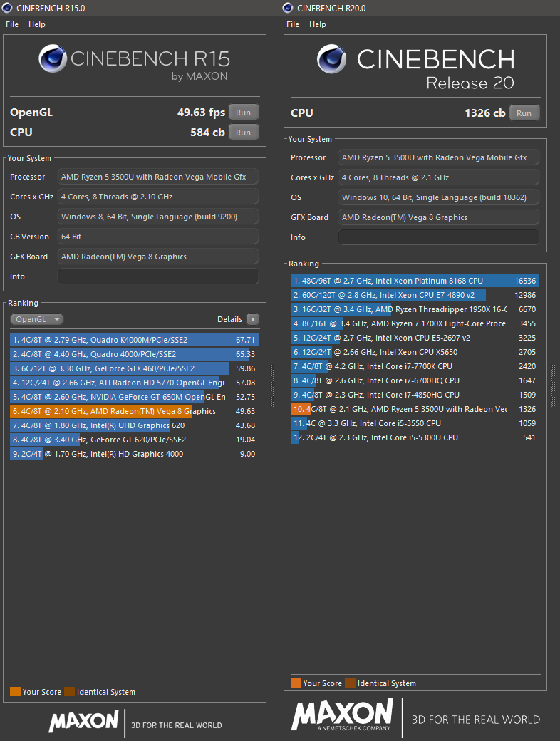Select Quadro K4000M ranking row

[x=134, y=340]
